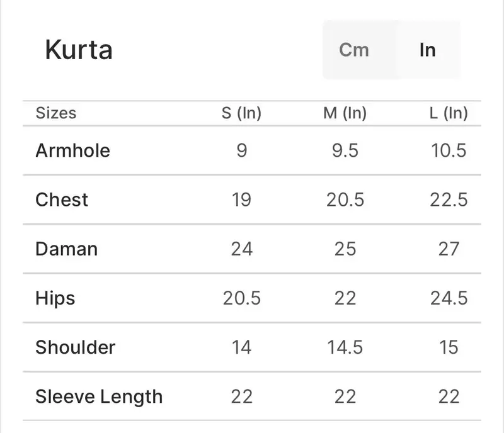This screenshot has width=504, height=433.
Task: Click the Sizes column header
Action: [x=56, y=113]
